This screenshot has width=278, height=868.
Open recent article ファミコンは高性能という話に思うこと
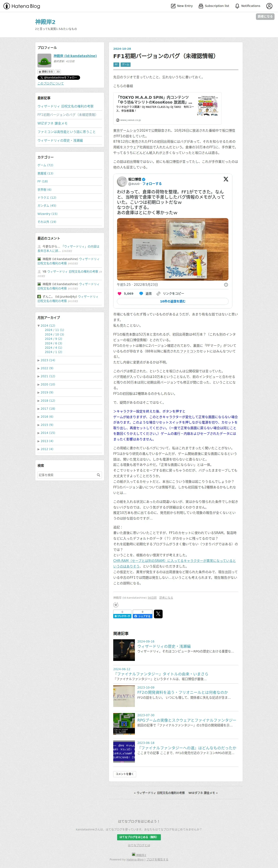coord(66,132)
